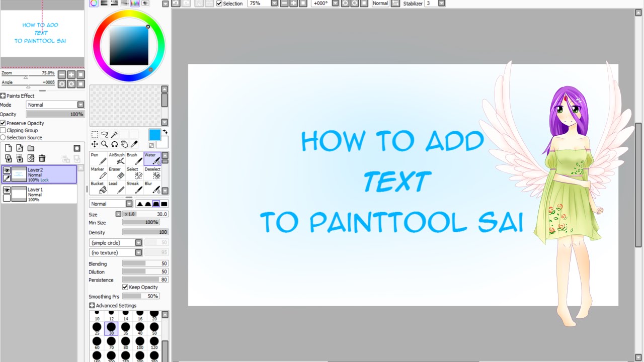Screen dimensions: 644x362
Task: Select brush size 35 preset
Action: click(x=125, y=329)
